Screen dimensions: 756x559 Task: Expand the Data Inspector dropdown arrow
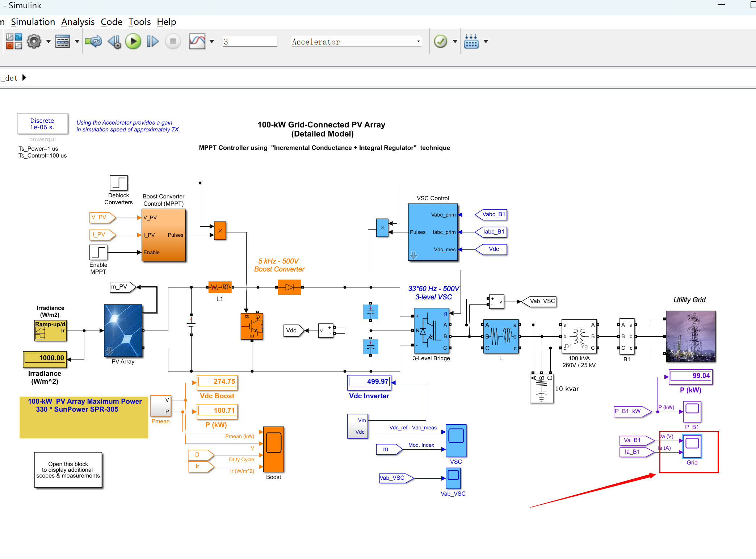pyautogui.click(x=212, y=42)
